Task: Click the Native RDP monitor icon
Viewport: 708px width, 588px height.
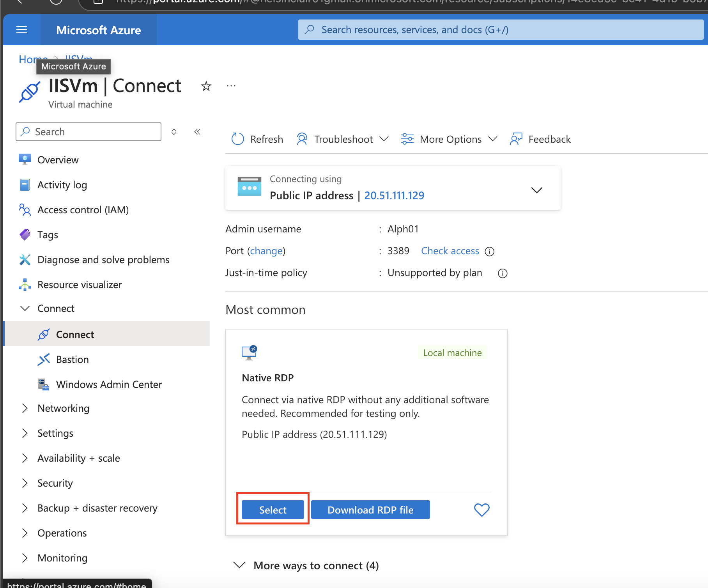Action: coord(250,352)
